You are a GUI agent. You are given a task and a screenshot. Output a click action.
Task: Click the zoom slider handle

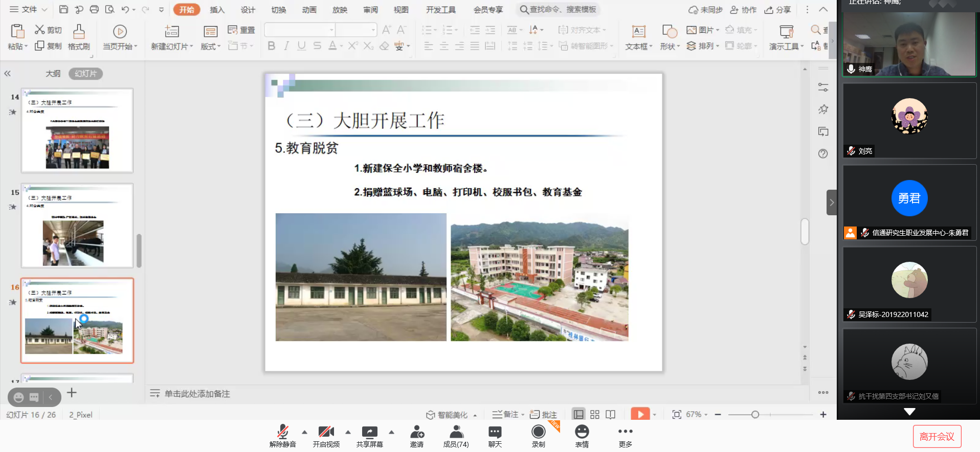pos(755,415)
